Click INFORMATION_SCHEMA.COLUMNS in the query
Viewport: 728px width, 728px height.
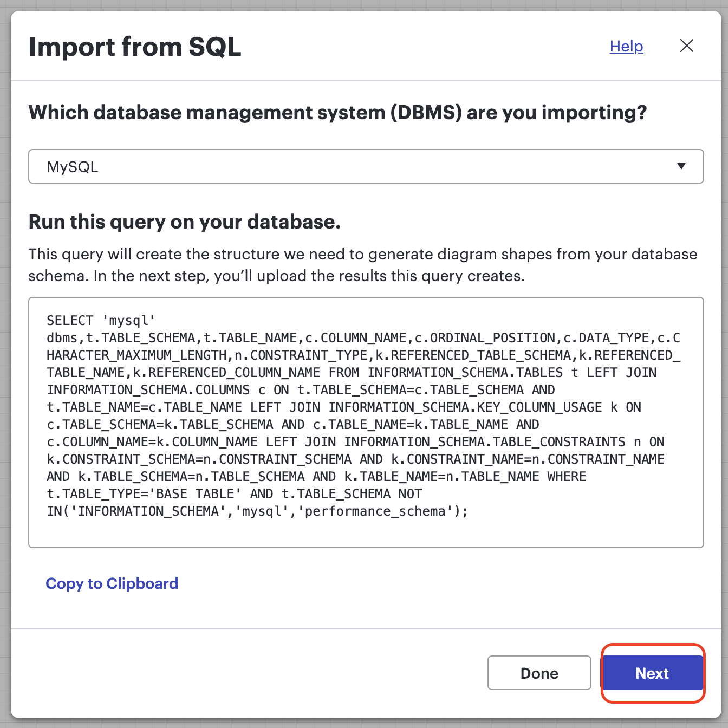[x=148, y=390]
